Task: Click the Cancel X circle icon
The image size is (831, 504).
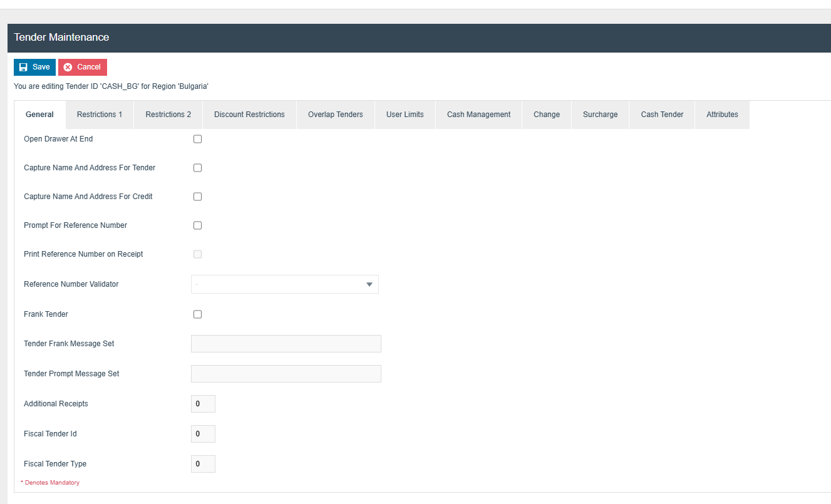Action: tap(68, 67)
